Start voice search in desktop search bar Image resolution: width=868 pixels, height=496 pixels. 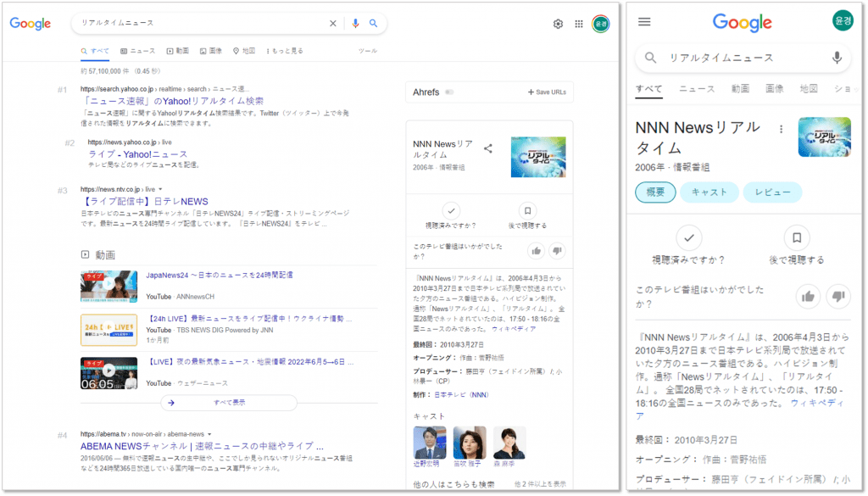coord(355,23)
